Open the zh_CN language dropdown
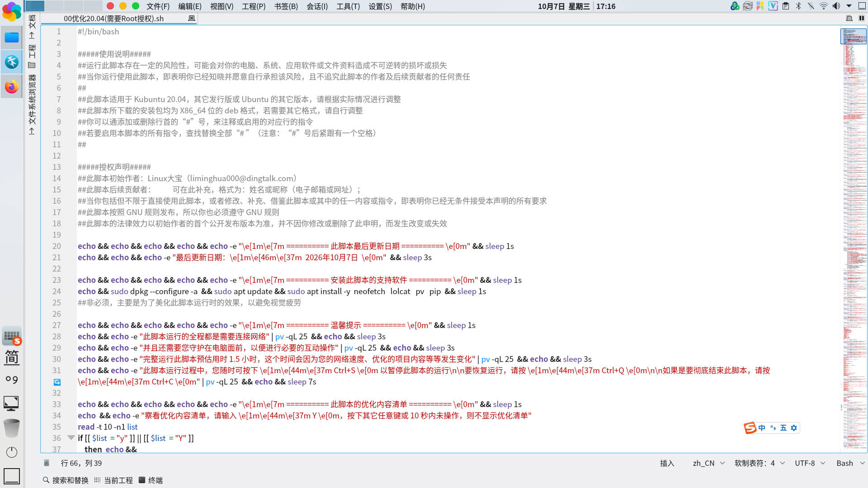868x488 pixels. click(x=708, y=463)
